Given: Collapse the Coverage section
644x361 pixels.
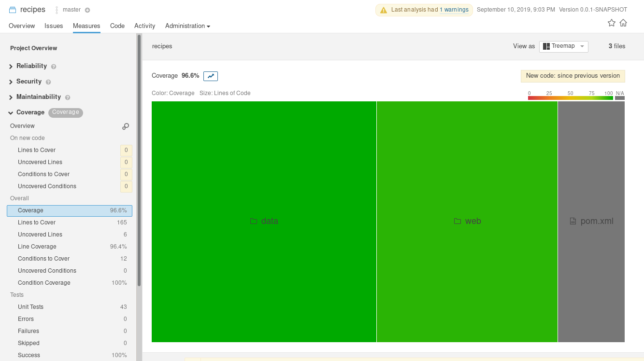Looking at the screenshot, I should [x=11, y=113].
